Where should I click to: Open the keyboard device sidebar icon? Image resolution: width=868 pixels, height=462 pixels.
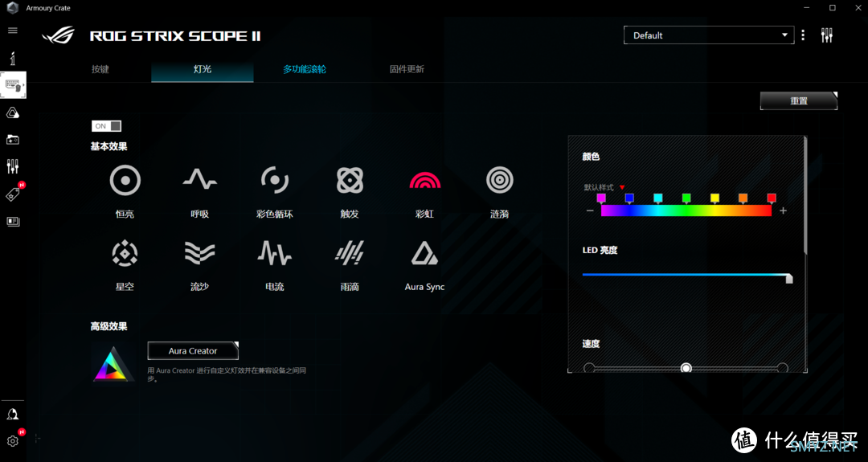[13, 85]
